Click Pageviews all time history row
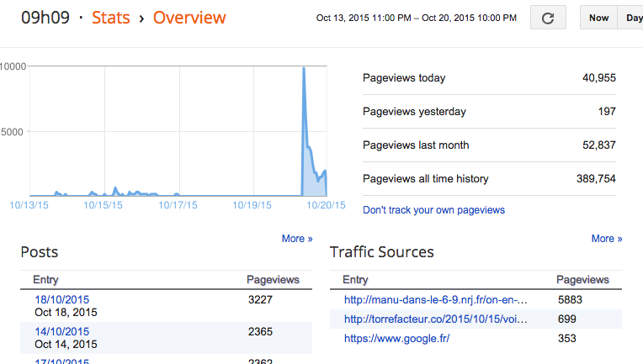This screenshot has height=364, width=643. pyautogui.click(x=489, y=178)
